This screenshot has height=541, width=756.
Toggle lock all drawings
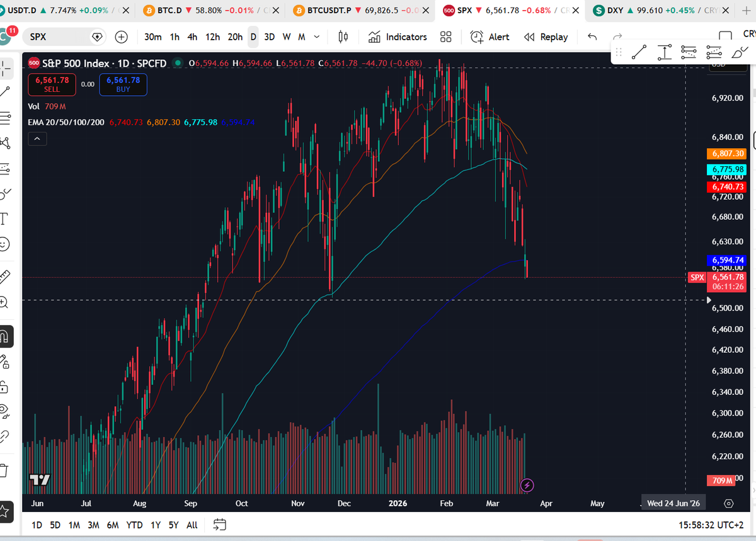tap(5, 387)
